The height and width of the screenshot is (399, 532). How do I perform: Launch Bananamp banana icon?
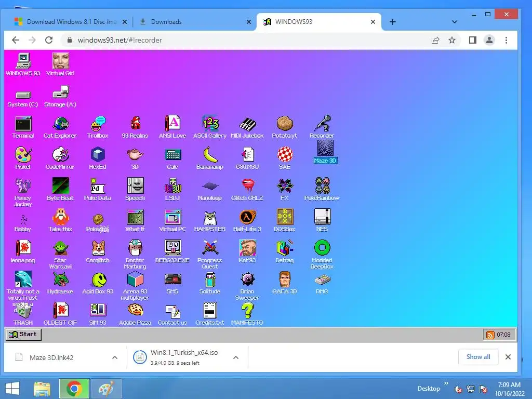210,158
